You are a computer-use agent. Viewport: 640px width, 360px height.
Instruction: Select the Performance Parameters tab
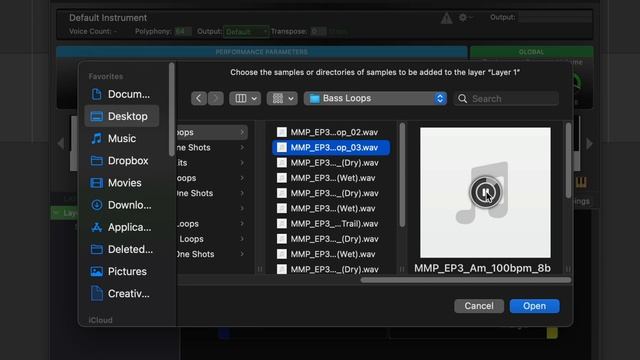pos(262,52)
